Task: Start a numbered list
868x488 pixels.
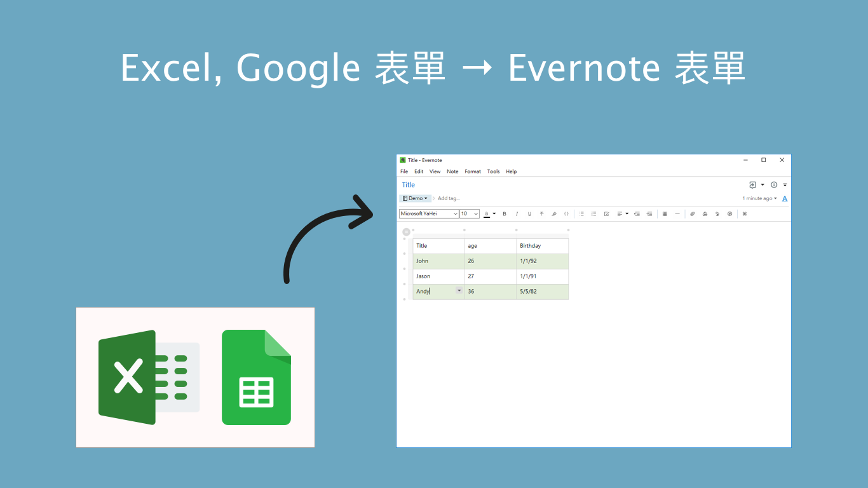Action: [593, 214]
